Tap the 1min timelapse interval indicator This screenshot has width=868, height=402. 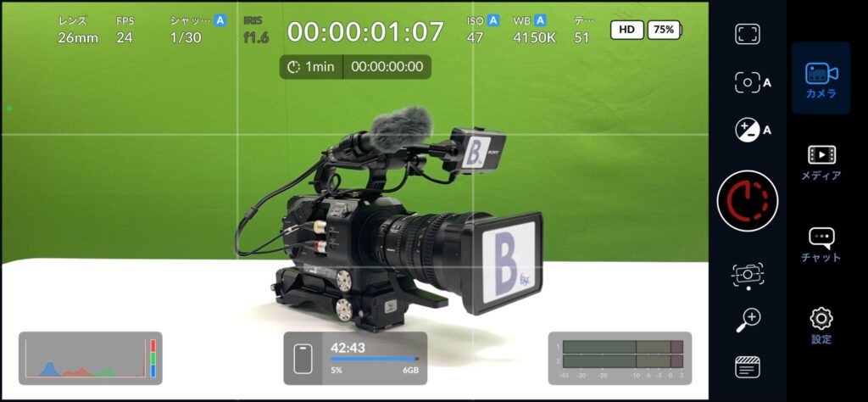[311, 67]
